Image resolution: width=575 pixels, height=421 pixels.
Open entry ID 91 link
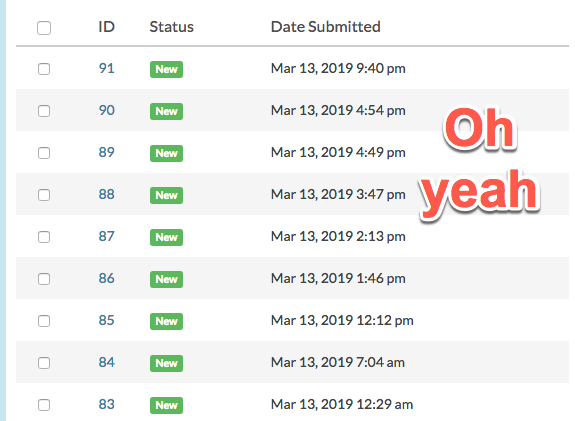106,68
